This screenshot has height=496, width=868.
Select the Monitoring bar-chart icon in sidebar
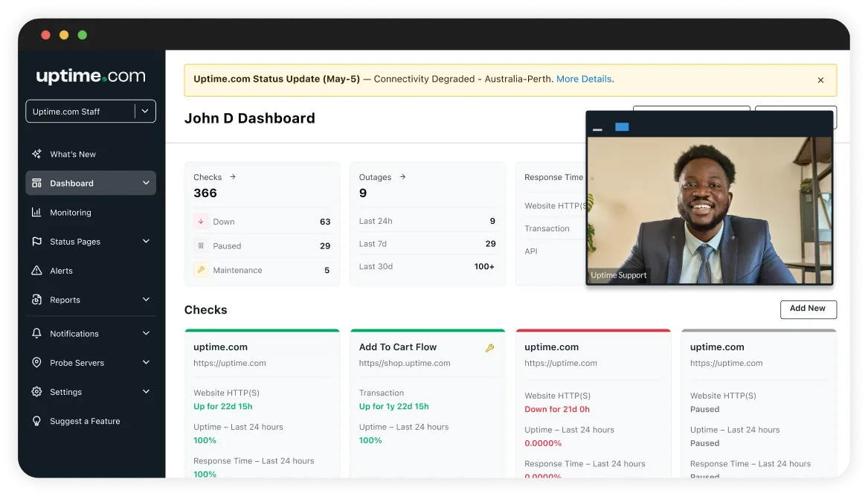[x=37, y=212]
